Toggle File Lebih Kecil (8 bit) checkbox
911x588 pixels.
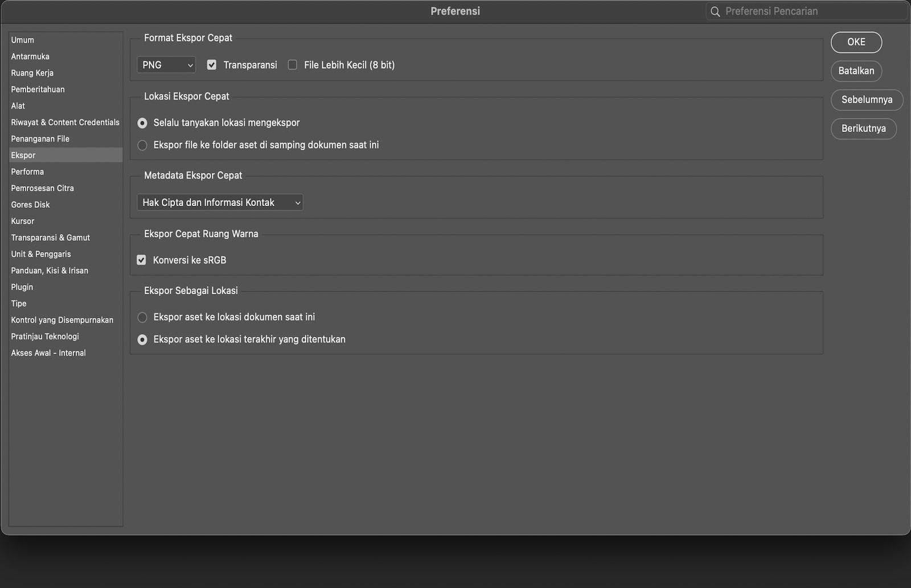[x=293, y=65]
